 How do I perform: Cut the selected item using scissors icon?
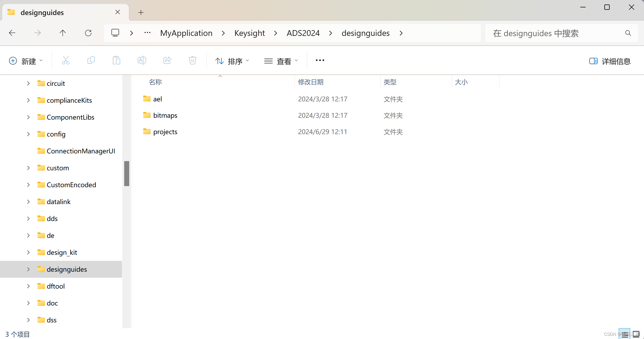click(66, 60)
